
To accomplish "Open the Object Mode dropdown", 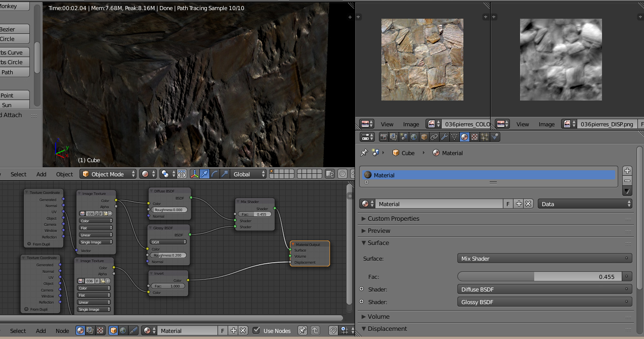I will coord(109,174).
